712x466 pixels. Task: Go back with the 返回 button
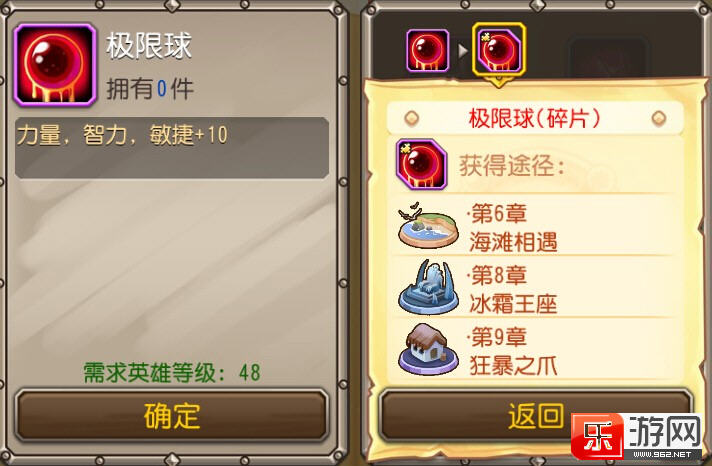tap(536, 416)
